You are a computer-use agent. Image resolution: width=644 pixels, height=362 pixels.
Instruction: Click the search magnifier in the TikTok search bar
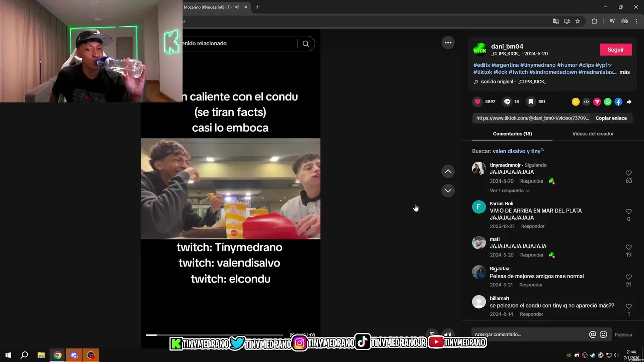[306, 44]
